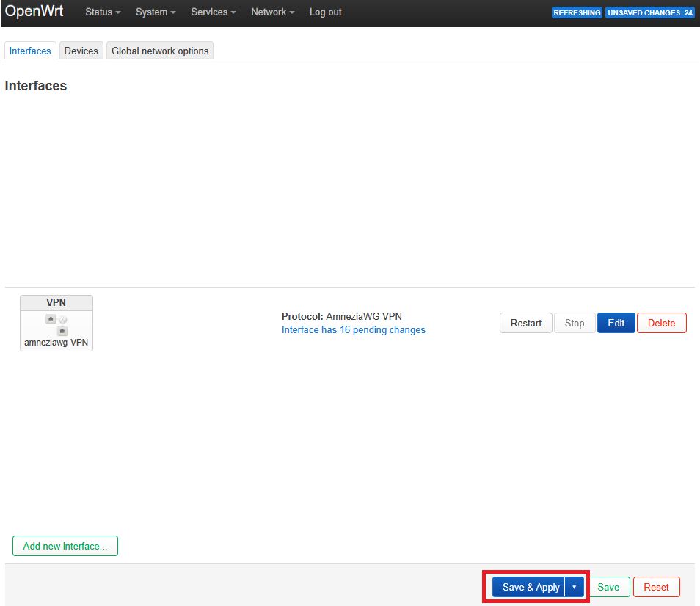Switch to the Devices tab
This screenshot has height=606, width=700.
click(x=81, y=51)
